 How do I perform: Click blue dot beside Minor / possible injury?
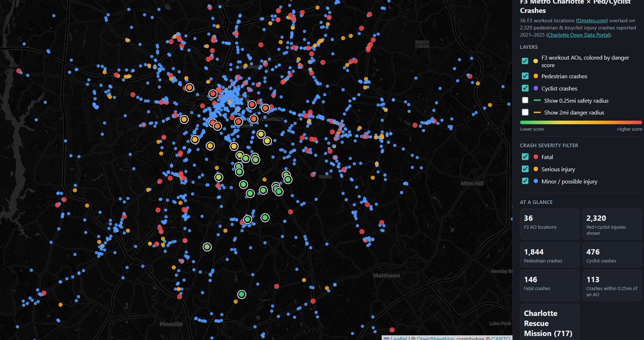[x=536, y=181]
